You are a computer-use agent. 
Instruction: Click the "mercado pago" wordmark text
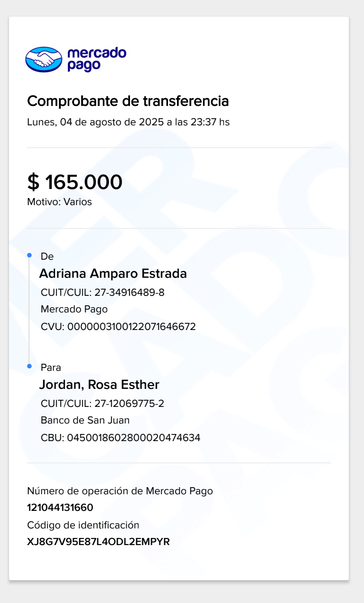[x=97, y=59]
